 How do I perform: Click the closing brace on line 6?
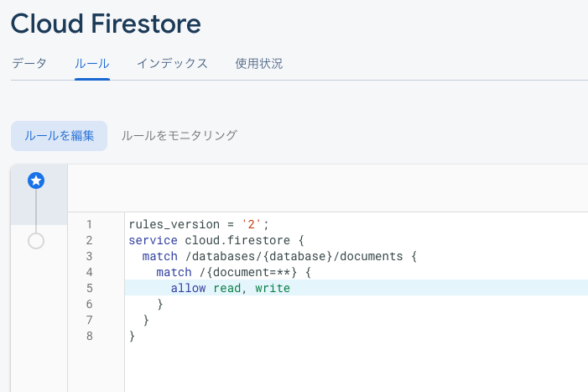(x=160, y=304)
